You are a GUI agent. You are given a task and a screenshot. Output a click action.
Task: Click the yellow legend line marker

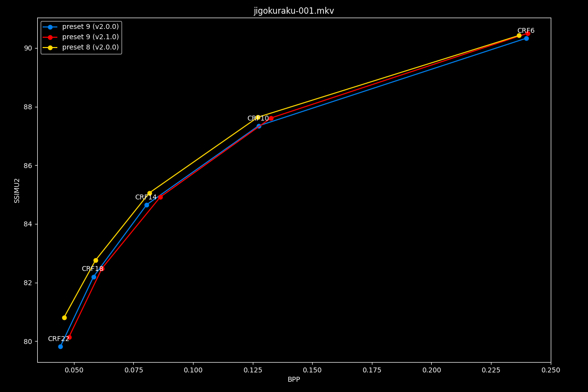point(50,48)
